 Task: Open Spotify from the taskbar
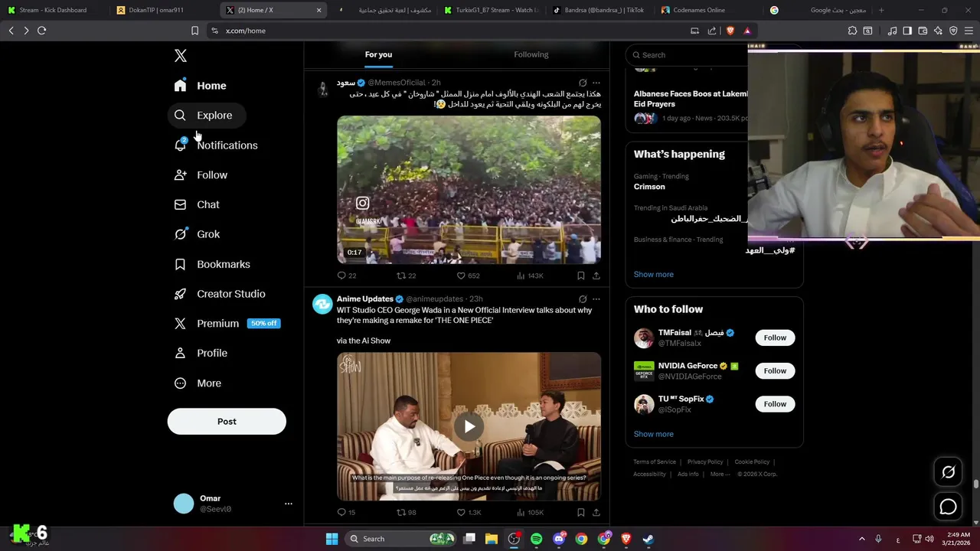point(536,539)
